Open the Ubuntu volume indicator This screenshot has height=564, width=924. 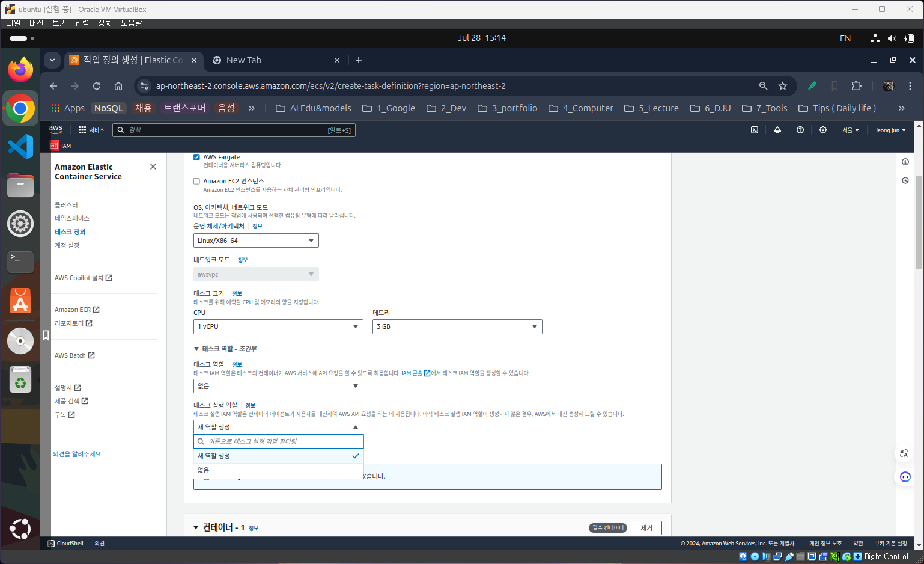point(892,38)
